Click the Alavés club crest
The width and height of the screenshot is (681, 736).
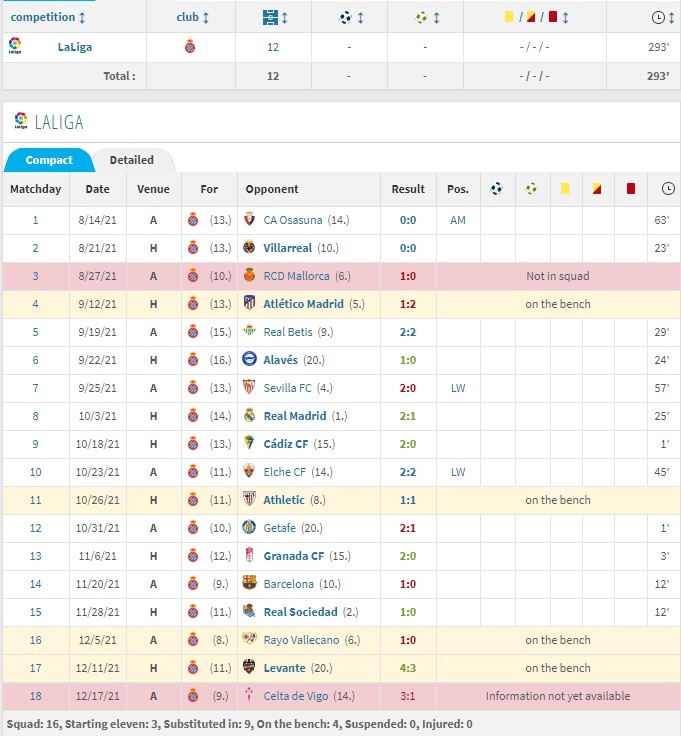249,359
